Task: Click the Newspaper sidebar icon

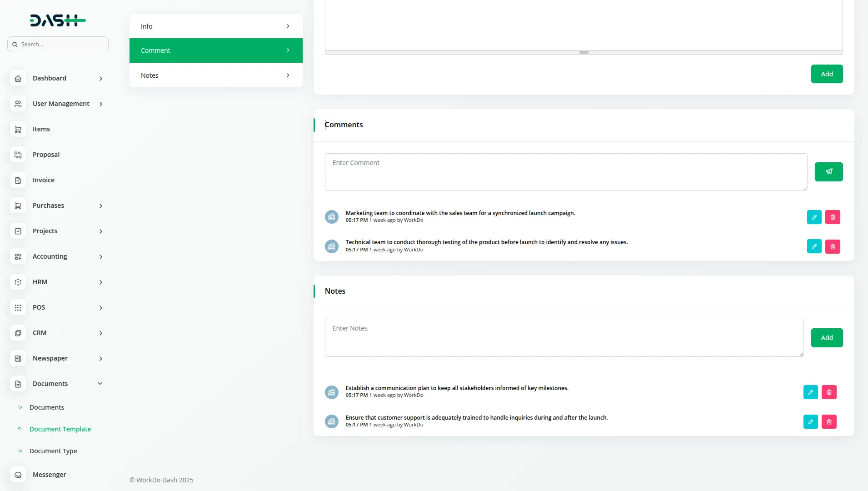Action: tap(18, 358)
